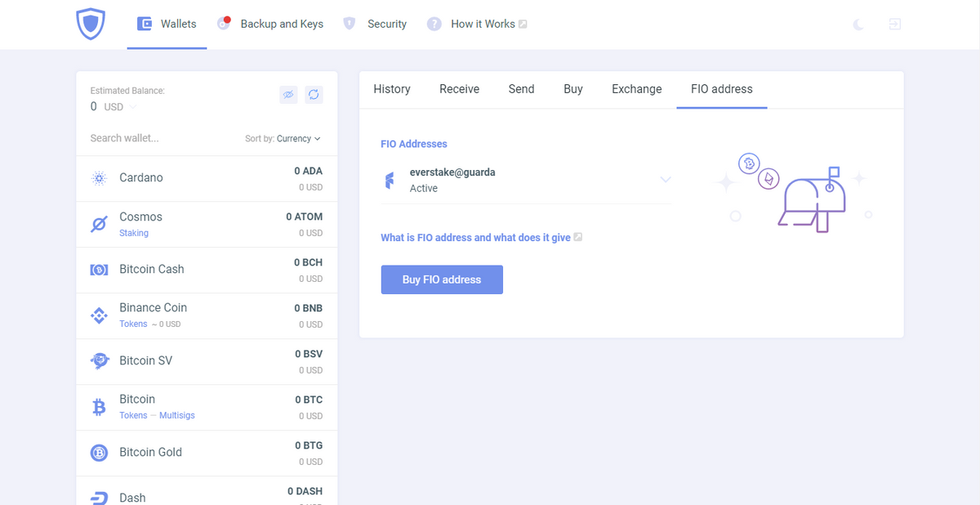Switch to the Receive tab
980x505 pixels.
click(459, 89)
